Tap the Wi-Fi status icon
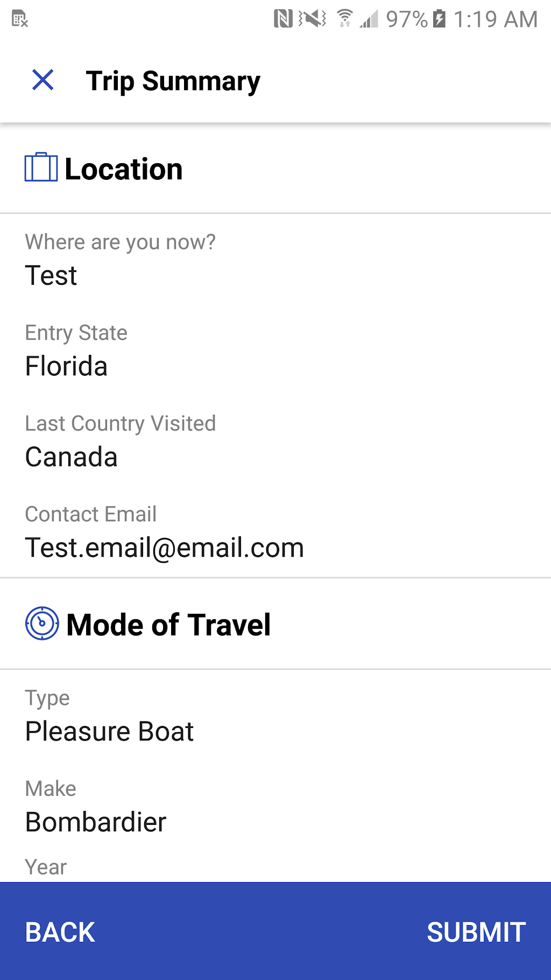This screenshot has height=980, width=551. [x=344, y=19]
